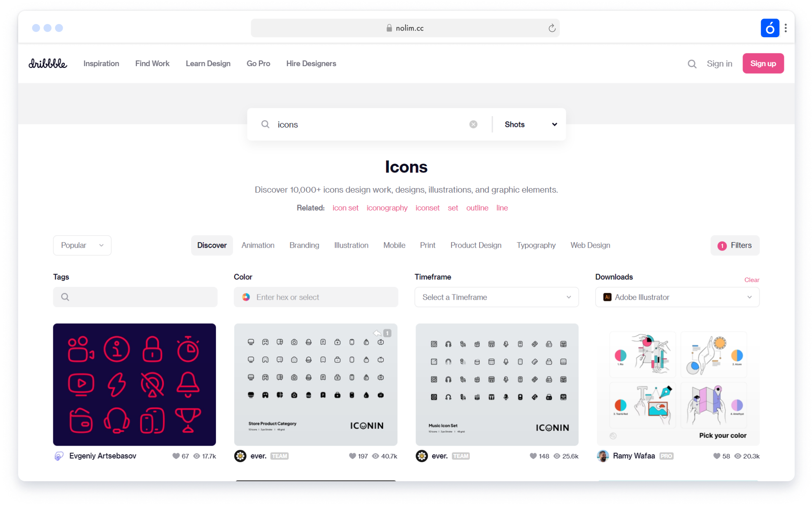Image resolution: width=812 pixels, height=506 pixels.
Task: Open the Select a Timeframe dropdown
Action: click(x=496, y=297)
